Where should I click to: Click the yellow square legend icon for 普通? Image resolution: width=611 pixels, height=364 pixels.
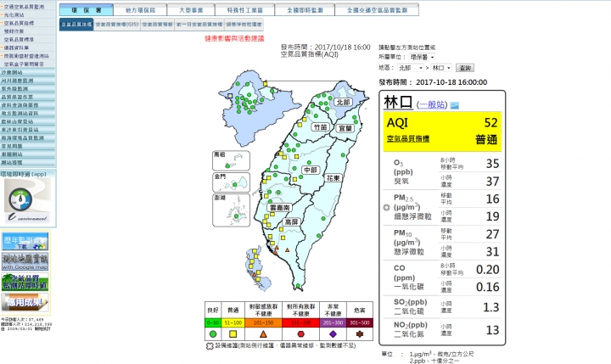pos(233,334)
